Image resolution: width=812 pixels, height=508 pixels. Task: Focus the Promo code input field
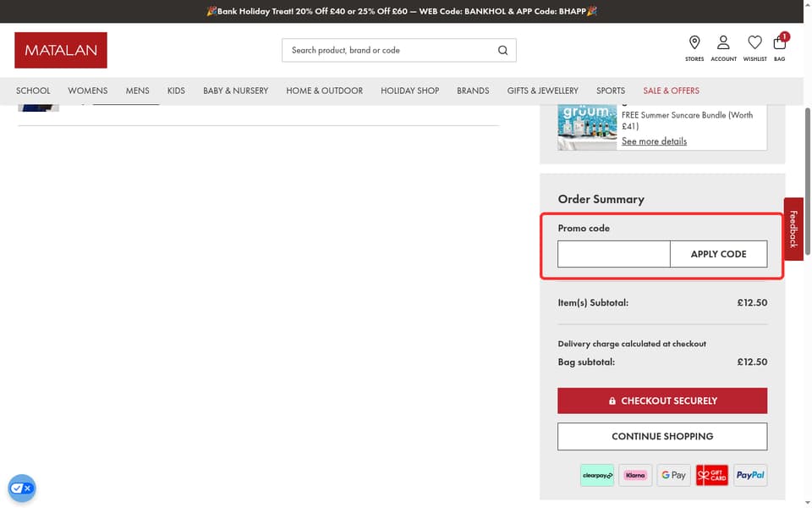[x=614, y=254]
